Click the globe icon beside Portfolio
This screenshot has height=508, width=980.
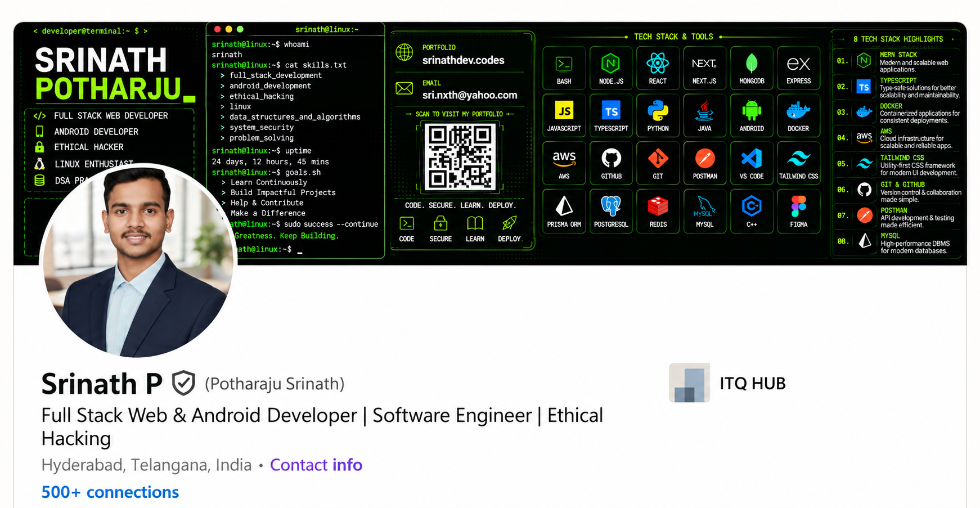click(x=404, y=52)
